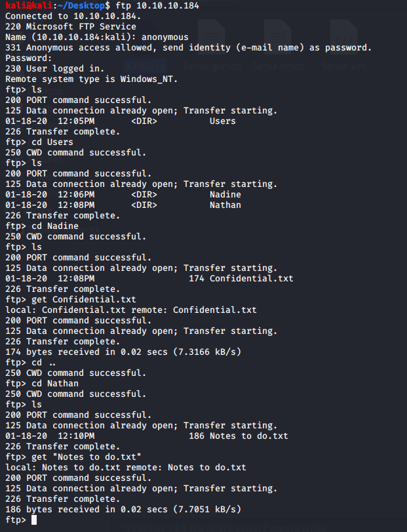Click the "230 User logged in." line
The image size is (407, 532).
tap(54, 68)
